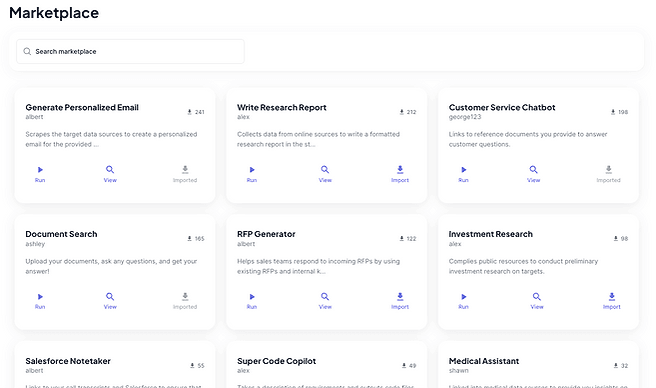
Task: Import the Investment Research app
Action: 612,301
